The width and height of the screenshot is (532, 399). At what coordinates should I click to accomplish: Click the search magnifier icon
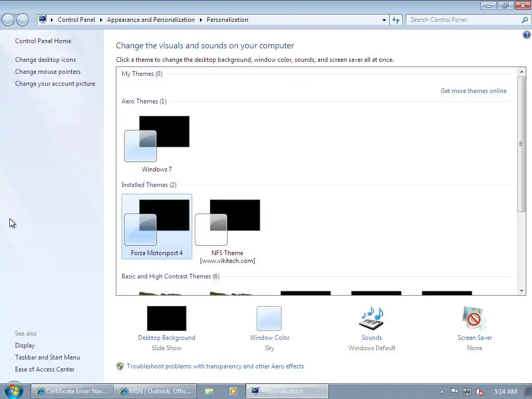(x=525, y=20)
